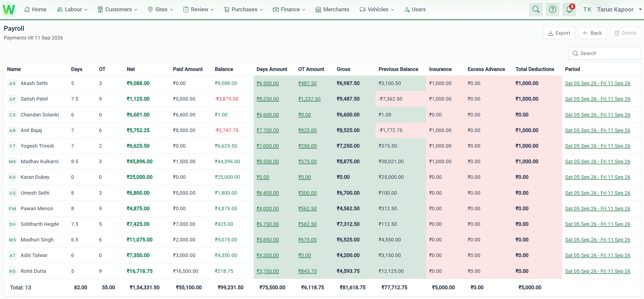This screenshot has width=644, height=299.
Task: Open Satish Patel's days amount ₹8,250.00 link
Action: (267, 99)
